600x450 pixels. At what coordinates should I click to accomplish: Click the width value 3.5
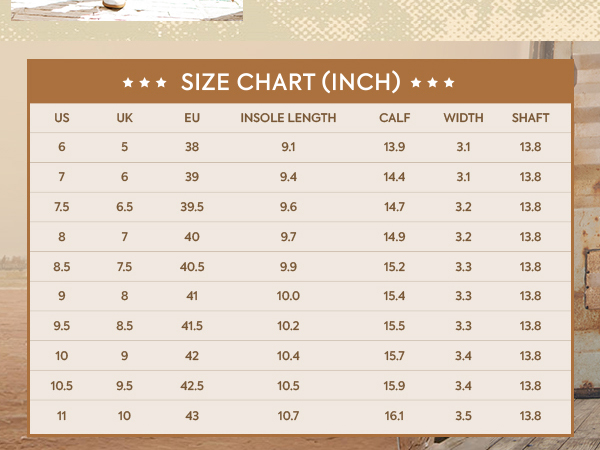point(463,416)
